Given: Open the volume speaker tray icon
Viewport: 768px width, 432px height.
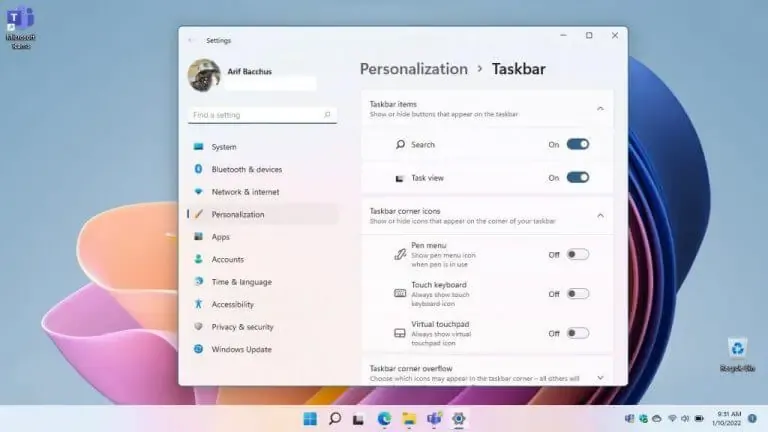Looking at the screenshot, I should (x=685, y=419).
